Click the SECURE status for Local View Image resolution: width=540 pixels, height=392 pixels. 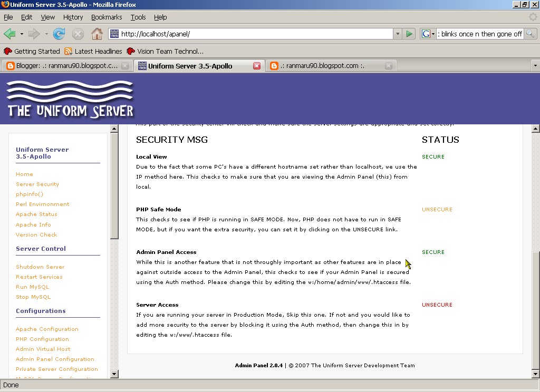point(433,156)
